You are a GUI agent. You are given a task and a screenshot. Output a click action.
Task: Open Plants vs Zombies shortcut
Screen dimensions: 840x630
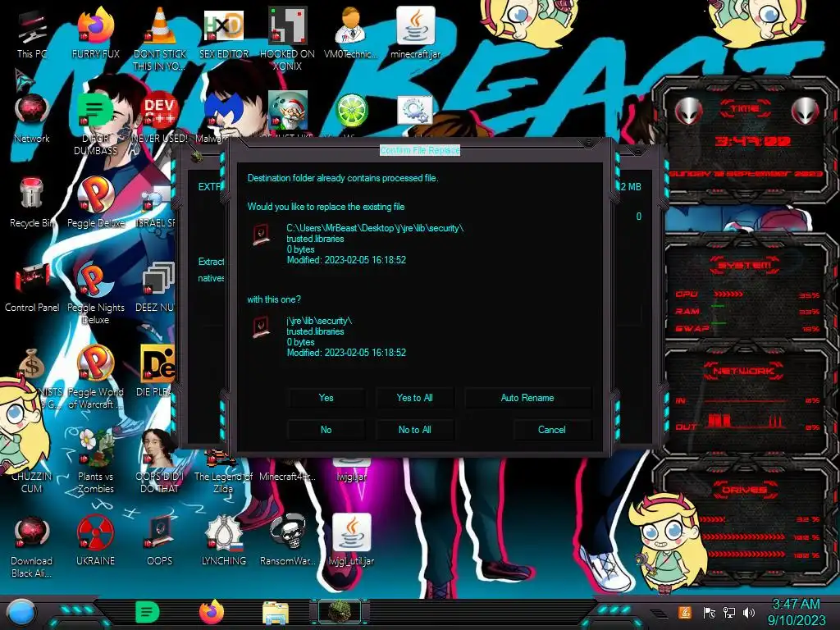tap(95, 461)
